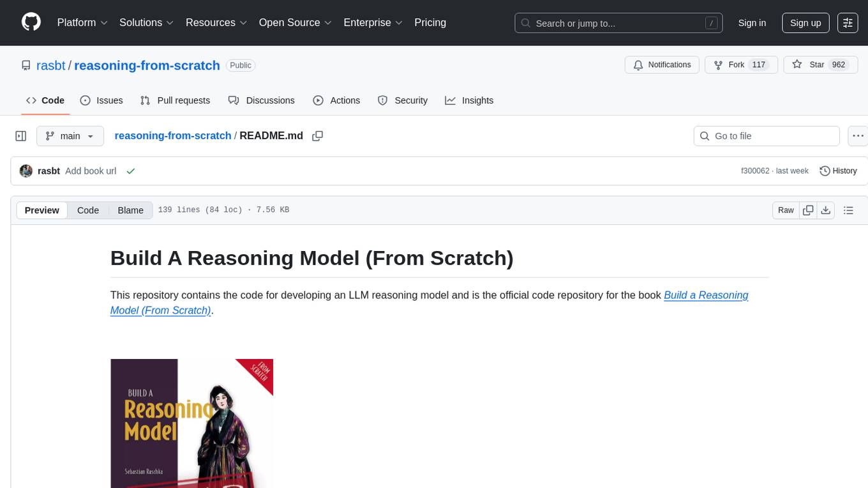This screenshot has width=868, height=488.
Task: Click the Sign up button
Action: [805, 23]
